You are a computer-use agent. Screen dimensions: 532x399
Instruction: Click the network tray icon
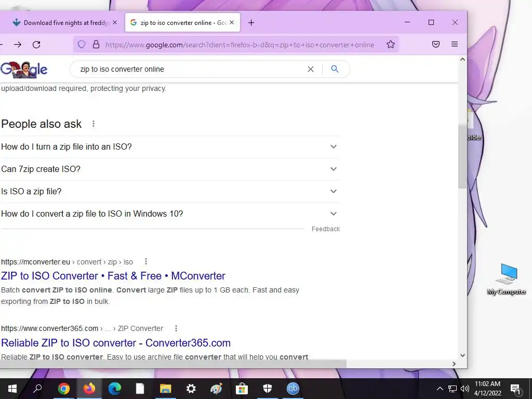[x=453, y=389]
